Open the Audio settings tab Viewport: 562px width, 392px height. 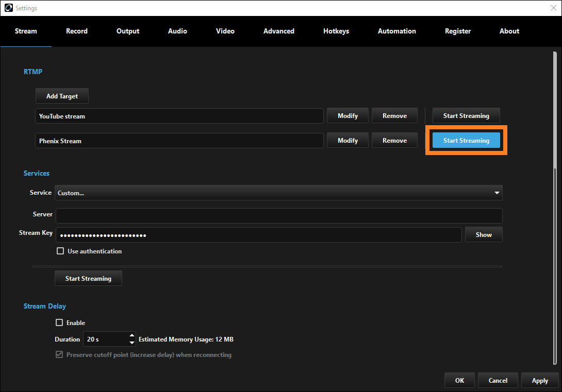177,31
